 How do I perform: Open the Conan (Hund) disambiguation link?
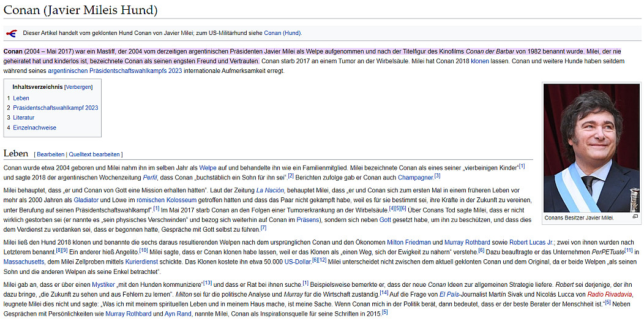pyautogui.click(x=282, y=33)
